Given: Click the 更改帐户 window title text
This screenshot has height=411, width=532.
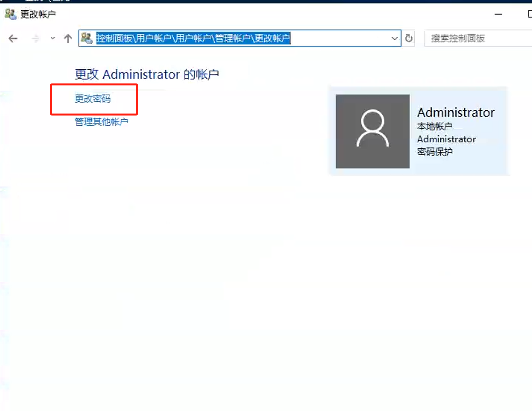Looking at the screenshot, I should 38,14.
